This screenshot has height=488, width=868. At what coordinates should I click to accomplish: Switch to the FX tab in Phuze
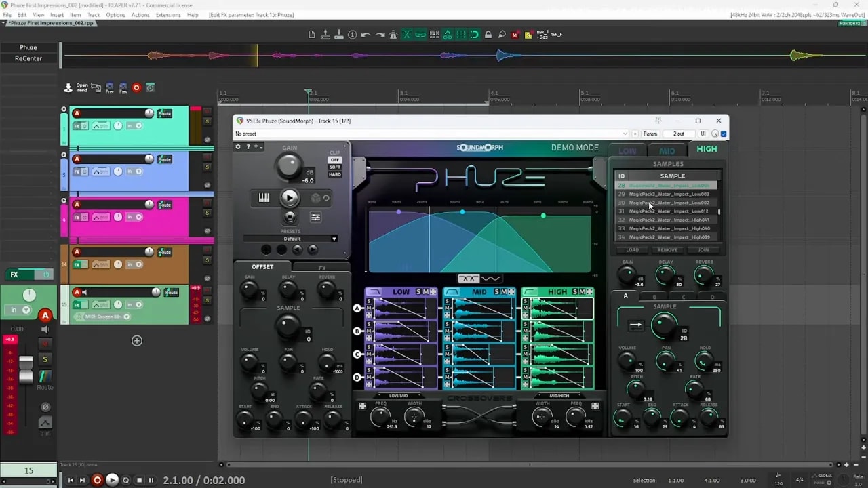pos(322,268)
